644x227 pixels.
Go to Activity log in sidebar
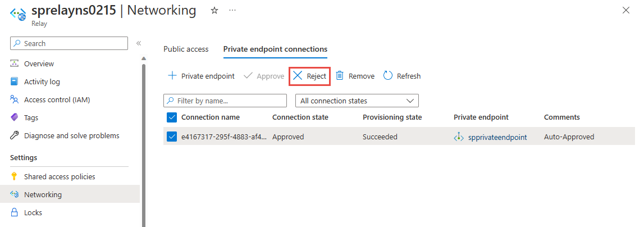click(x=42, y=81)
